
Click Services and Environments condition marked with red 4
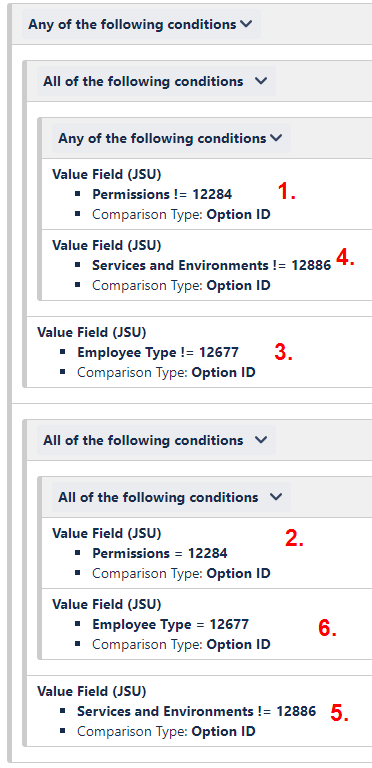point(211,265)
